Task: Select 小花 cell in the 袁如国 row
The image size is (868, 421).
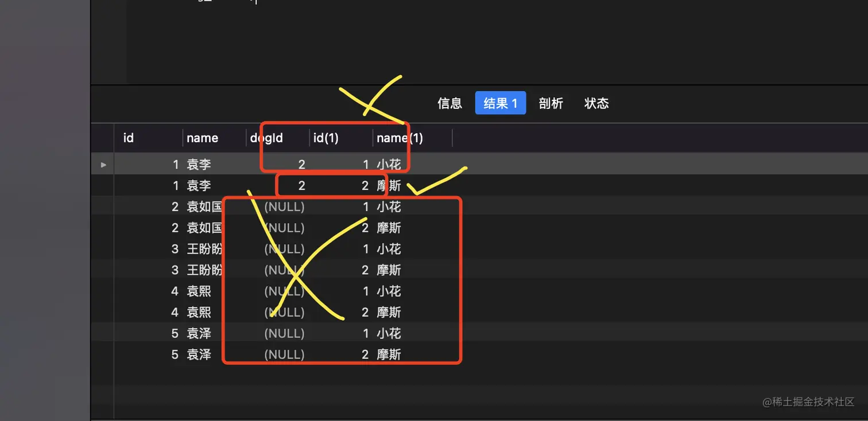Action: (389, 207)
